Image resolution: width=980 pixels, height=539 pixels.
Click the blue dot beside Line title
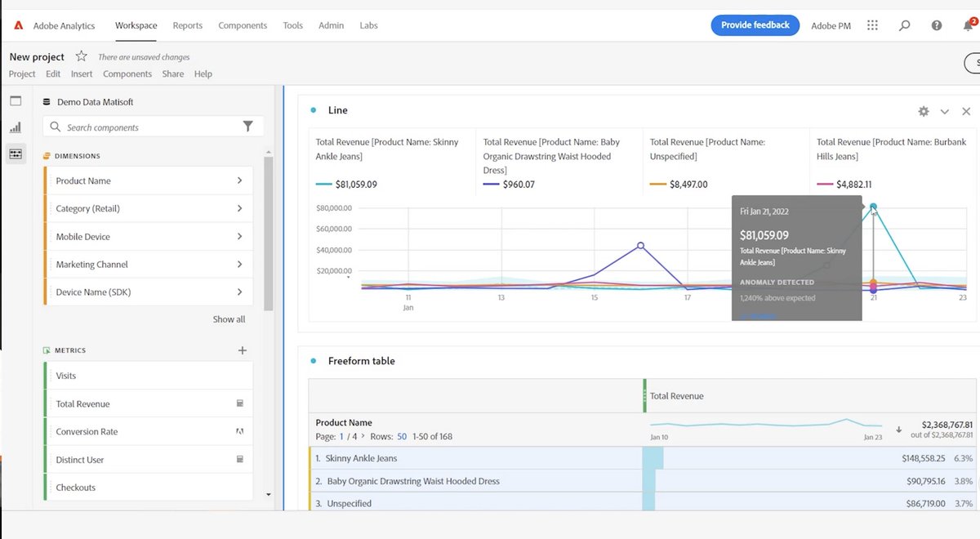tap(314, 110)
